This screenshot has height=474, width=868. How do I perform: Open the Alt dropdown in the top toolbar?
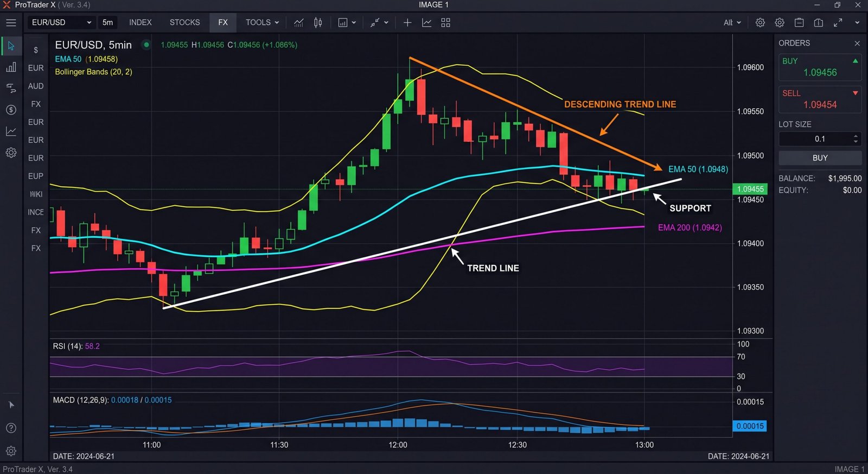click(732, 23)
